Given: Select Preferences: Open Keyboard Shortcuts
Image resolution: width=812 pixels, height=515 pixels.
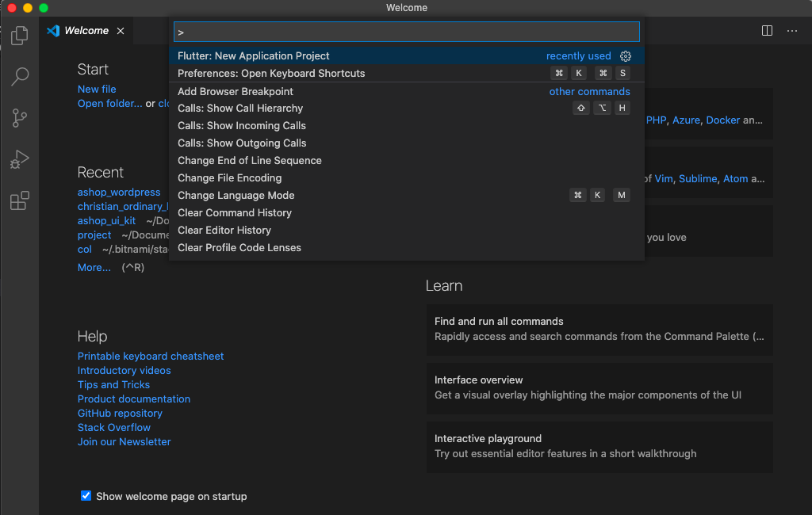Looking at the screenshot, I should (x=407, y=74).
